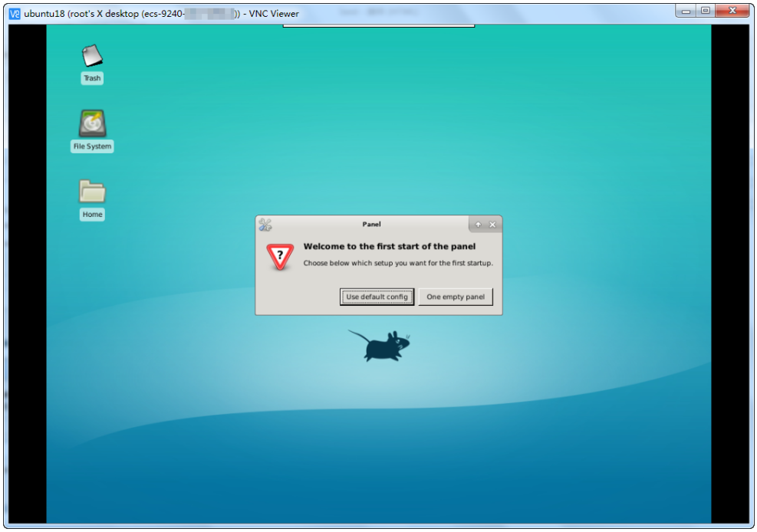Maximize the VNC Viewer window
The image size is (757, 532).
tap(706, 11)
